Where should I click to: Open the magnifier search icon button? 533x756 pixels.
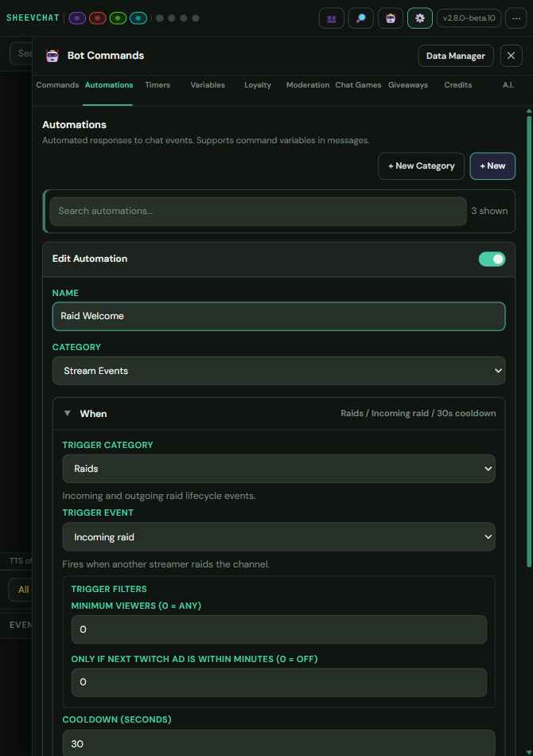pos(361,18)
